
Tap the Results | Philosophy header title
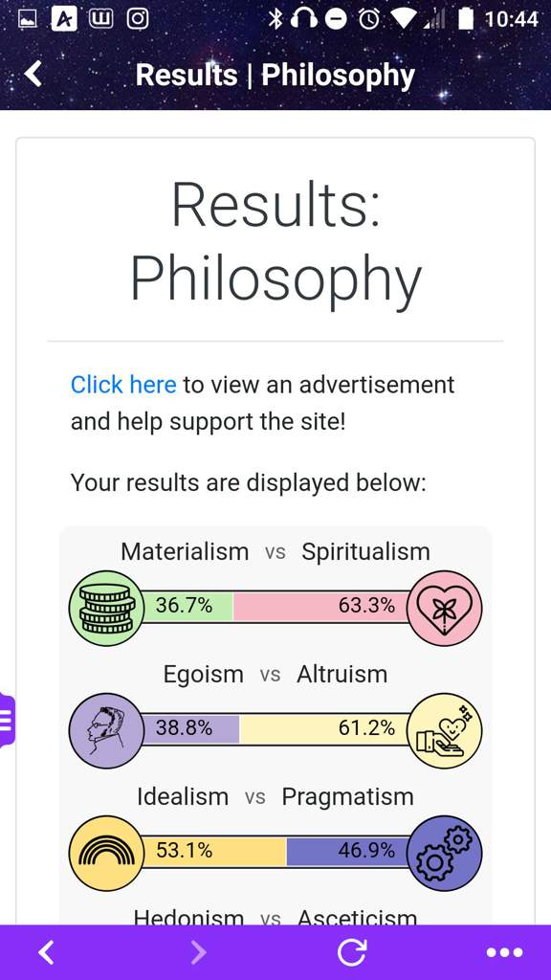tap(275, 76)
